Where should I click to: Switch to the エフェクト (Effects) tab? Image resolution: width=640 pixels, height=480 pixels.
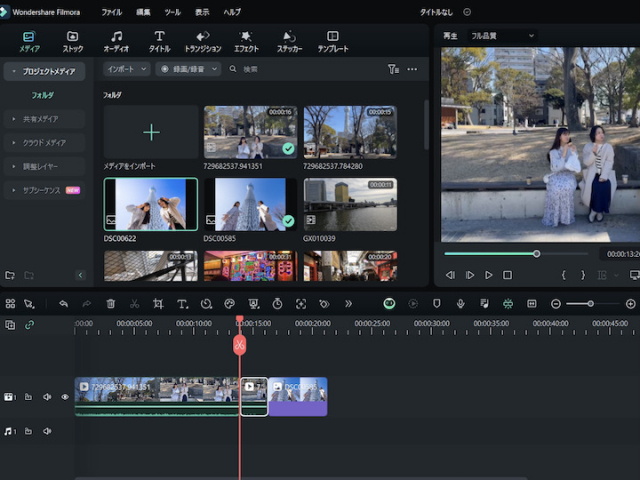tap(246, 41)
